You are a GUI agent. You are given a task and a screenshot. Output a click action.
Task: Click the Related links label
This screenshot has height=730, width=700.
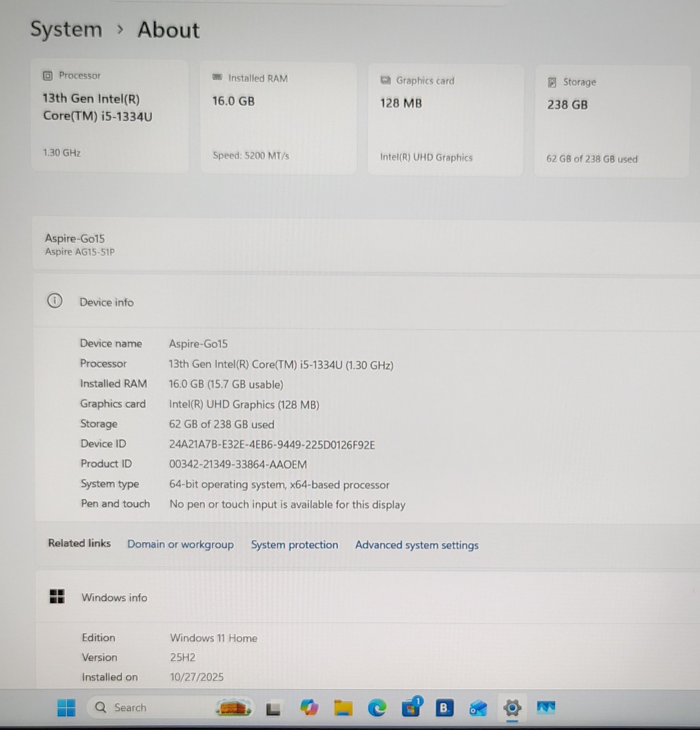pyautogui.click(x=79, y=543)
